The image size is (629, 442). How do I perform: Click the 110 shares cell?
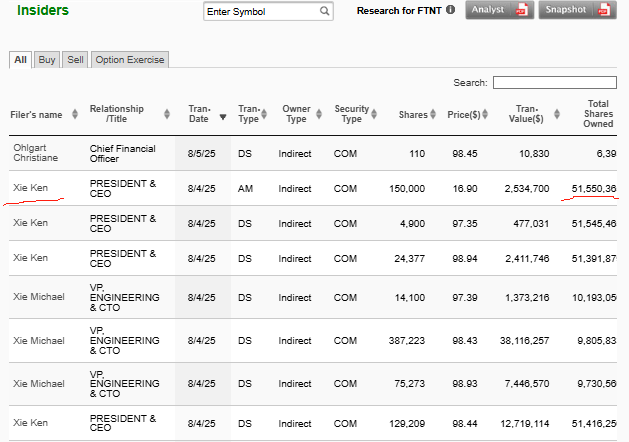coord(417,154)
